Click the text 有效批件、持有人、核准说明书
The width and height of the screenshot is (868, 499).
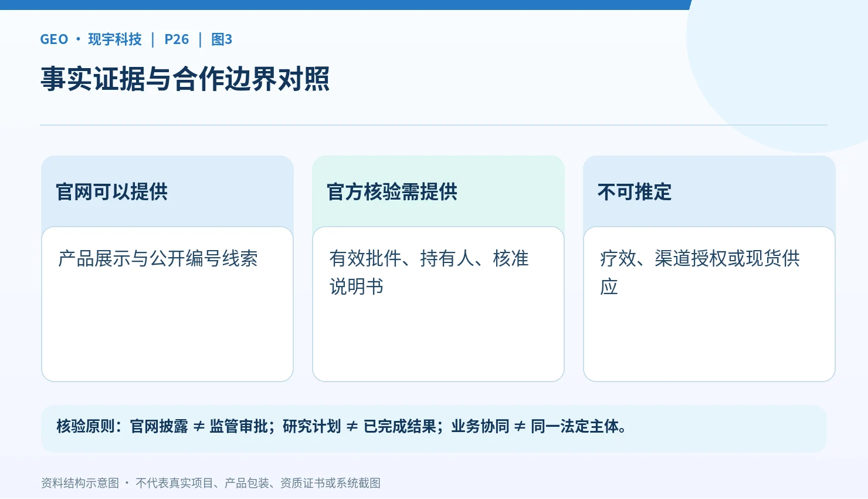429,272
